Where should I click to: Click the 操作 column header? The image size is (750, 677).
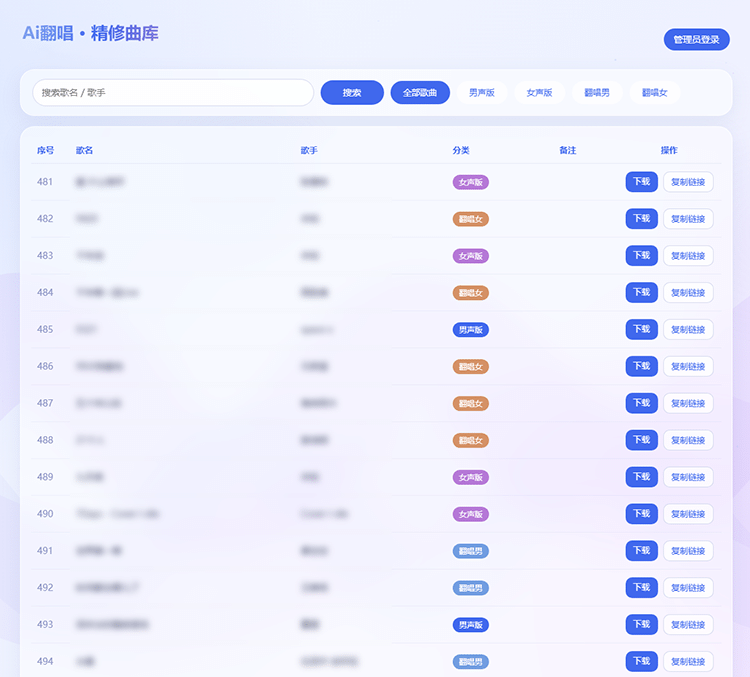point(669,150)
